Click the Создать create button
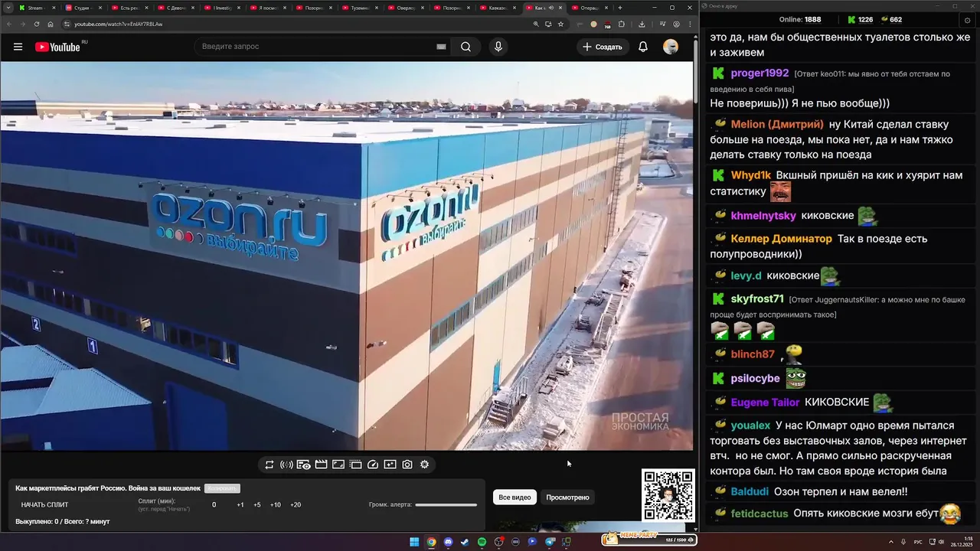The height and width of the screenshot is (551, 980). [x=603, y=47]
